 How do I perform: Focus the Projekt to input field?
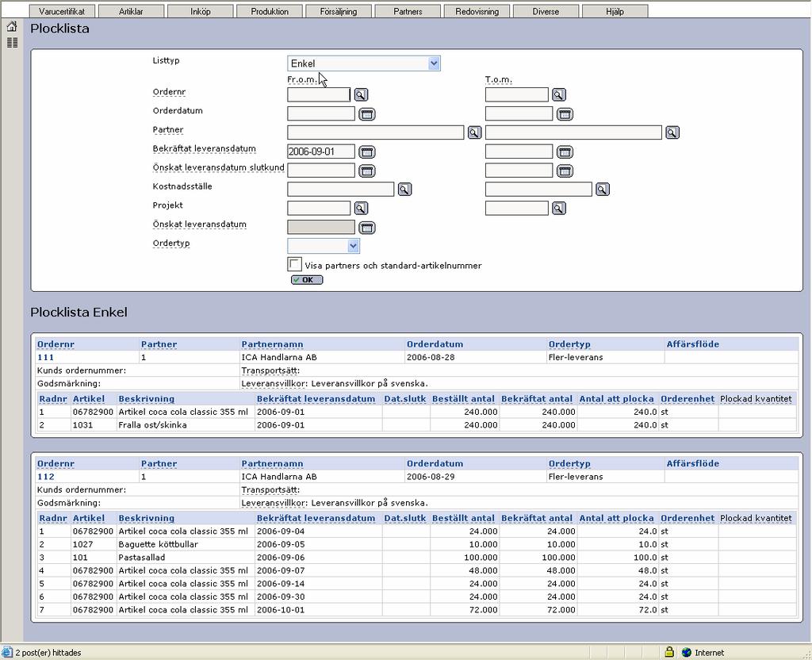(517, 209)
